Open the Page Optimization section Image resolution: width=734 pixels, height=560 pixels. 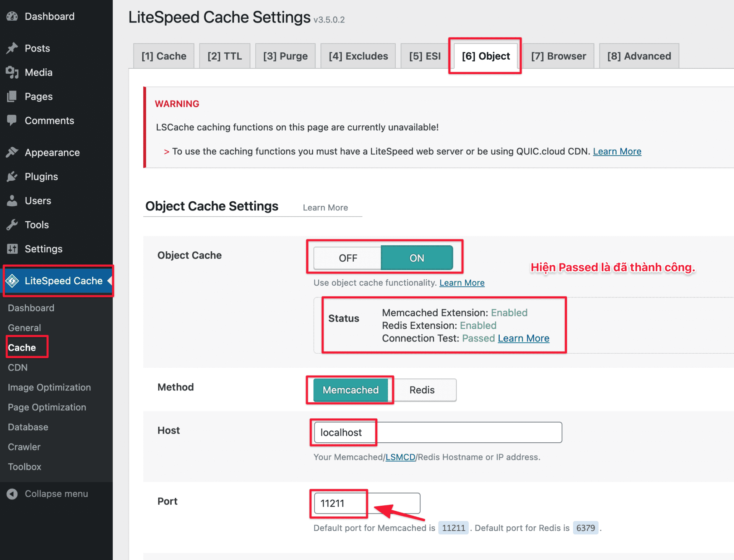47,407
